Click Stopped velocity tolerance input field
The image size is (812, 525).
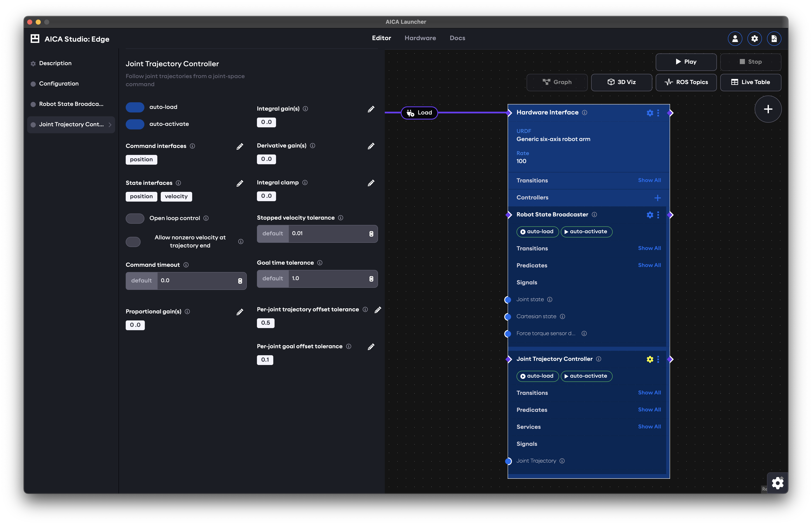(317, 233)
